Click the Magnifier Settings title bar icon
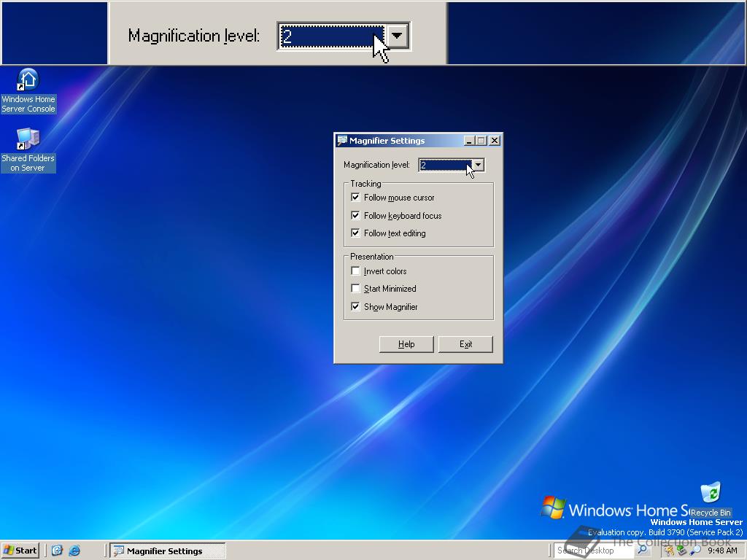This screenshot has width=747, height=560. [x=342, y=141]
